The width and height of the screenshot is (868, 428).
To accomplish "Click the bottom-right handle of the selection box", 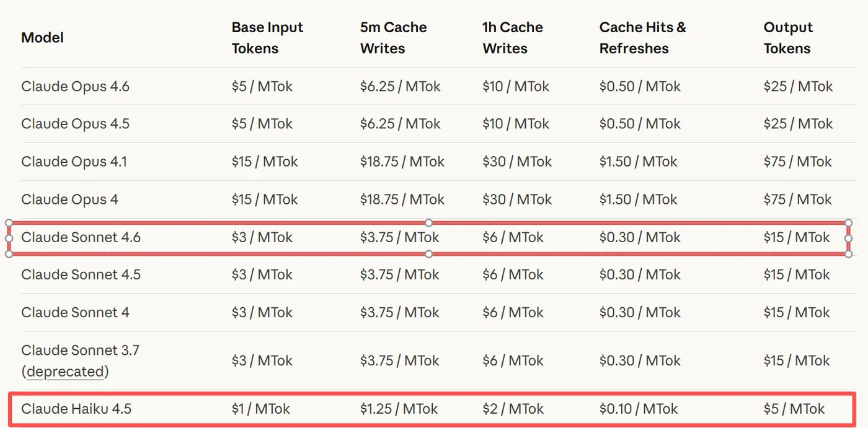I will [848, 253].
